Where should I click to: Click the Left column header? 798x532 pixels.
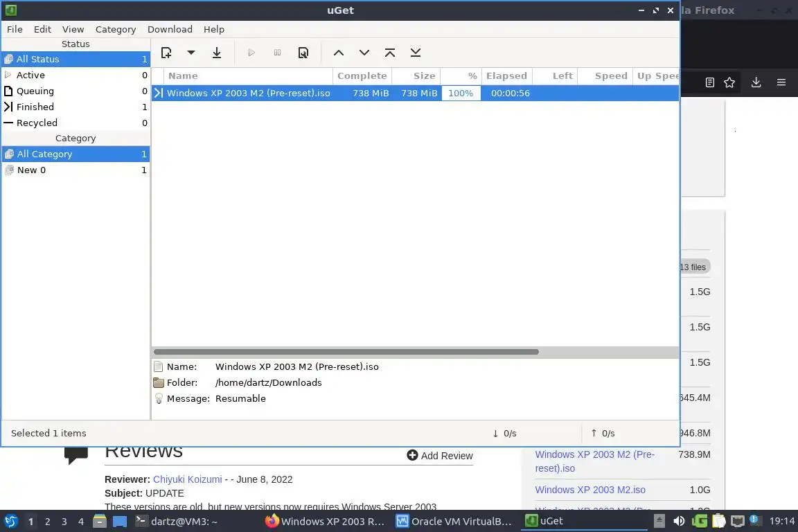tap(555, 76)
